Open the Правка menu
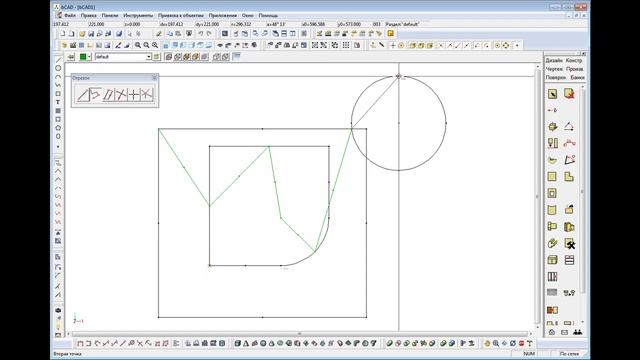This screenshot has height=360, width=640. [x=89, y=15]
